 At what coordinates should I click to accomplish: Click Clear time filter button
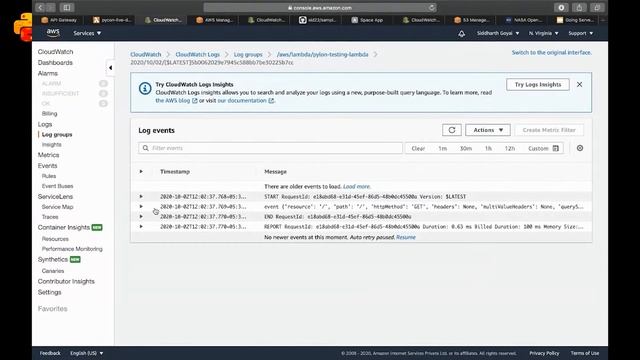click(418, 148)
